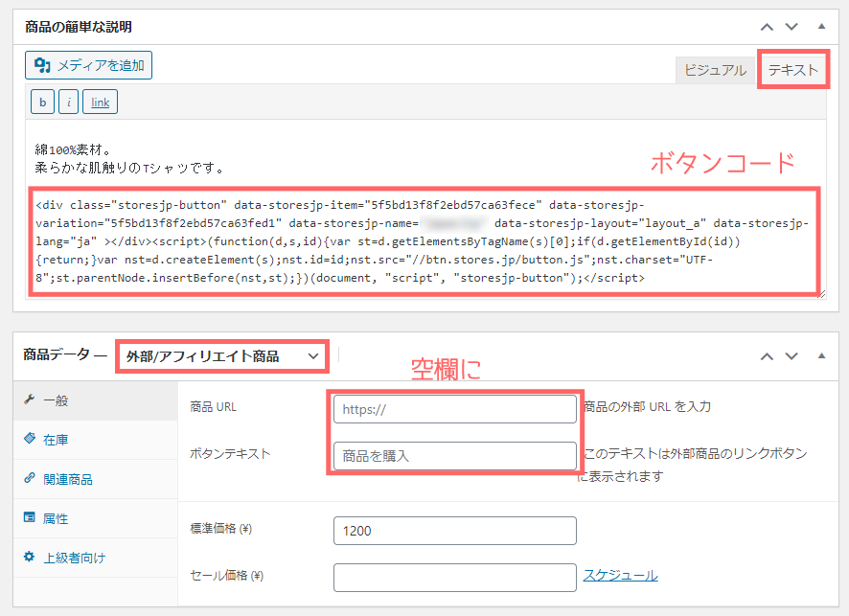The width and height of the screenshot is (849, 616).
Task: Move 商品データ panel down
Action: pyautogui.click(x=792, y=356)
